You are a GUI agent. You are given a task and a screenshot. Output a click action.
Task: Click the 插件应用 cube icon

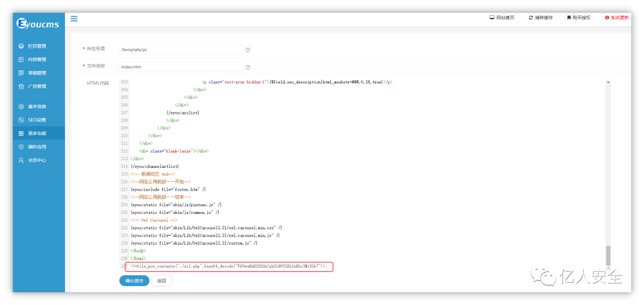click(21, 147)
